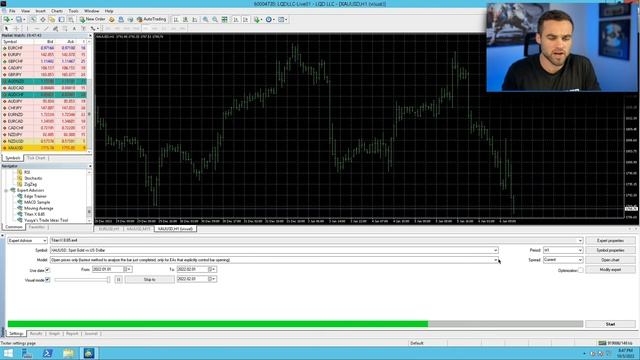Select the Crosshair tool
640x360 pixels.
[x=16, y=29]
